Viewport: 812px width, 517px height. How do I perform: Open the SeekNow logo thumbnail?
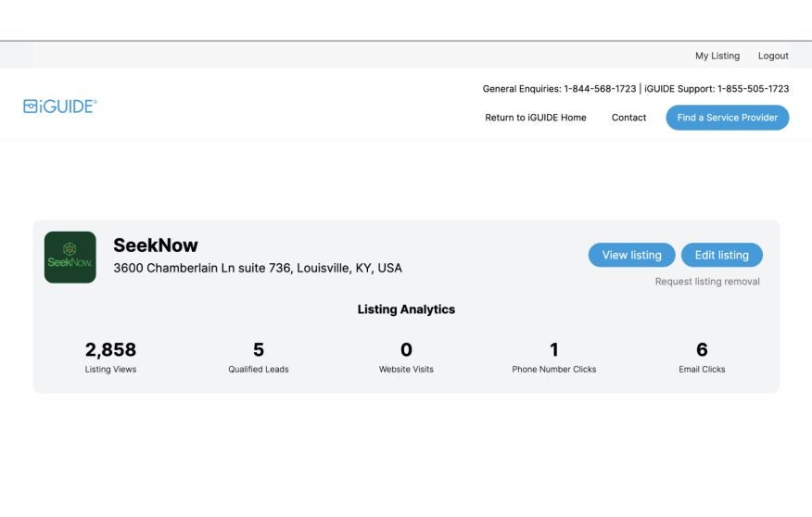point(70,258)
